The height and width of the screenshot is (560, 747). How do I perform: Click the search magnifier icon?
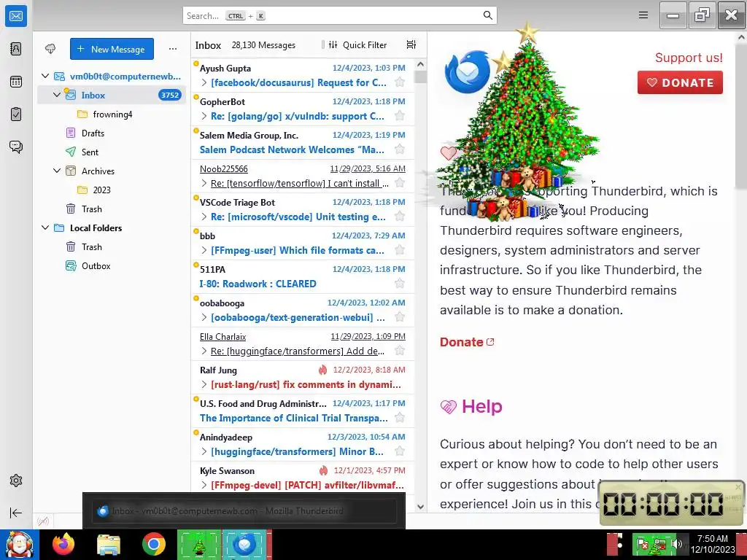click(x=487, y=15)
